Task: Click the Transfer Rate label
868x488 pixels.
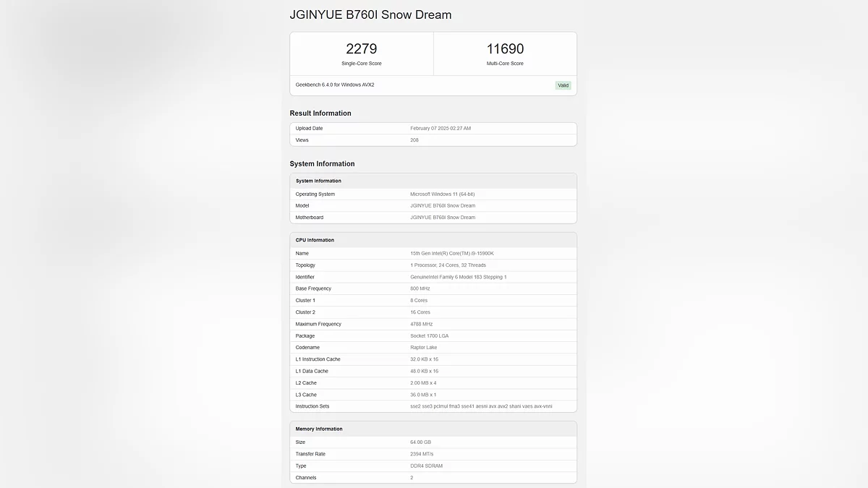Action: click(x=310, y=454)
